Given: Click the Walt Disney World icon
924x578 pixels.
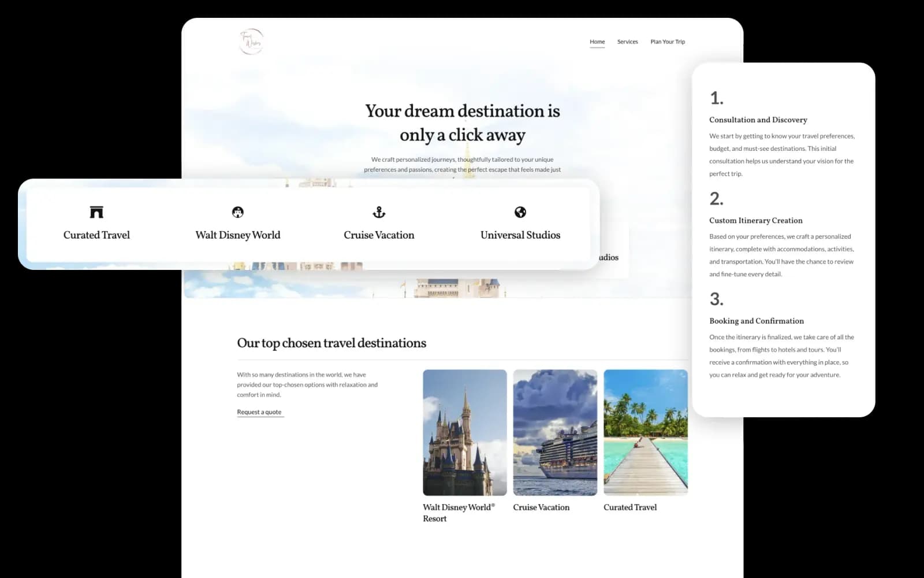Looking at the screenshot, I should pos(238,212).
